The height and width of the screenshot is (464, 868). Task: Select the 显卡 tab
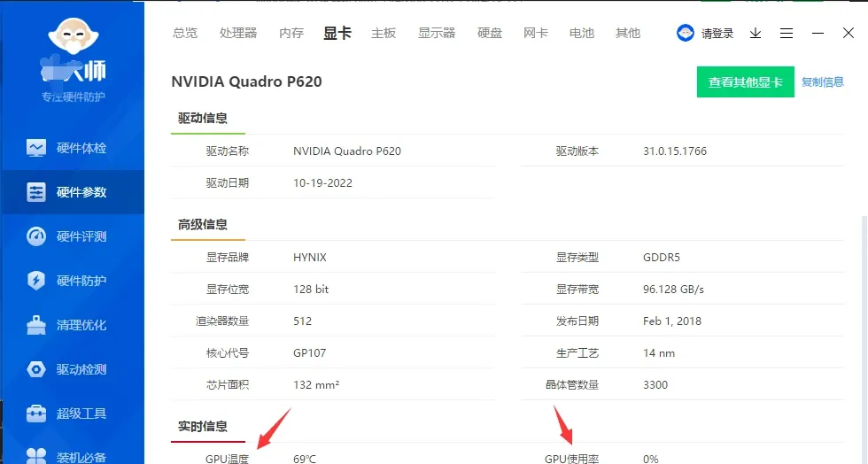coord(337,34)
